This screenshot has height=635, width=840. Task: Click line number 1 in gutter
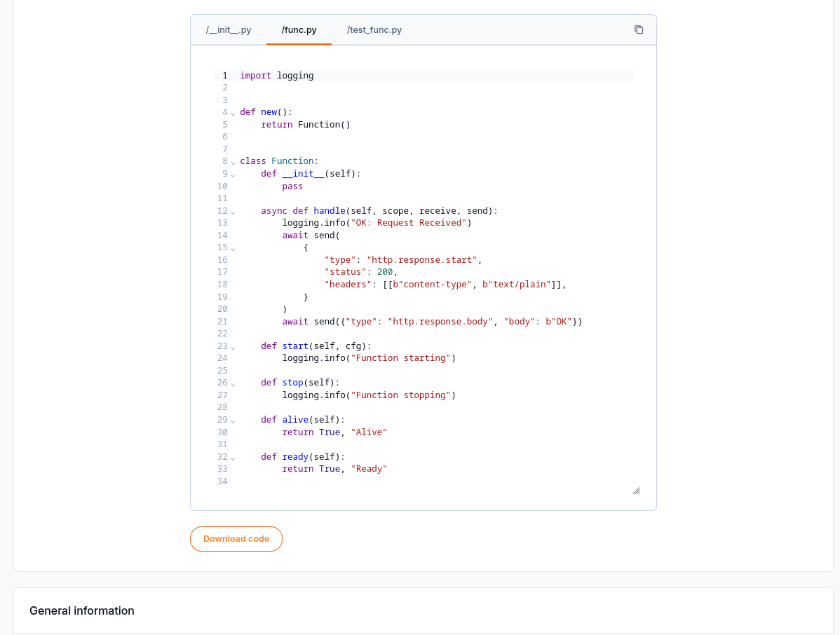coord(225,76)
